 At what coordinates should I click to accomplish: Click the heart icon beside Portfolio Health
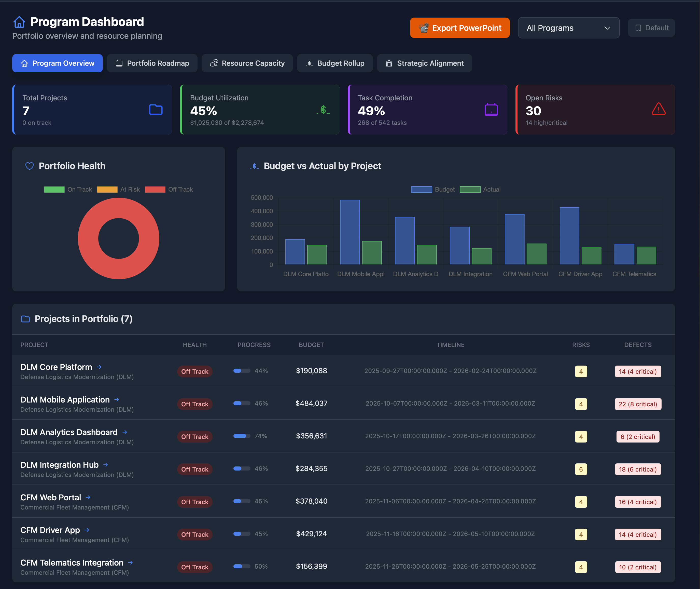click(x=29, y=166)
